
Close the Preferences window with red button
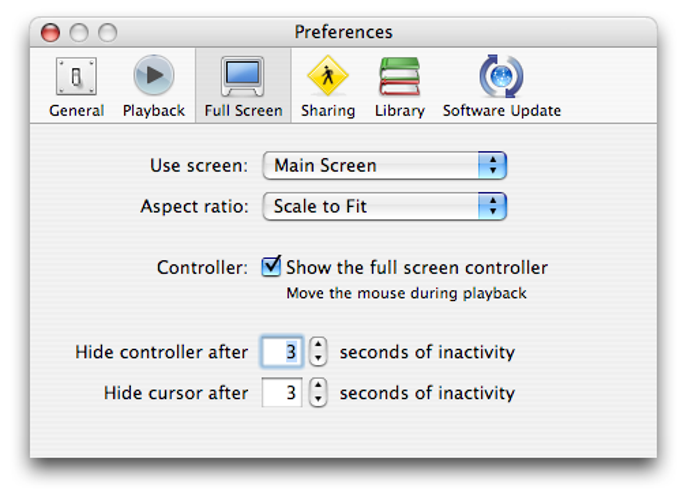(x=50, y=33)
